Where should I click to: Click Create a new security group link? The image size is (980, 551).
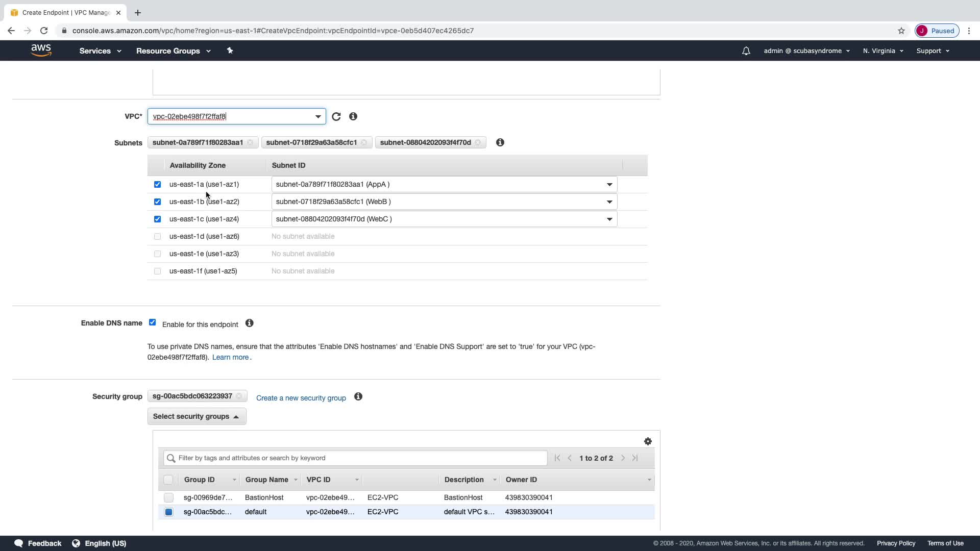(301, 398)
